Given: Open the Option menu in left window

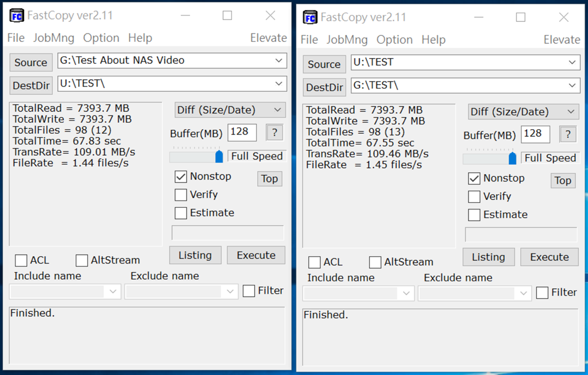Looking at the screenshot, I should pos(101,38).
